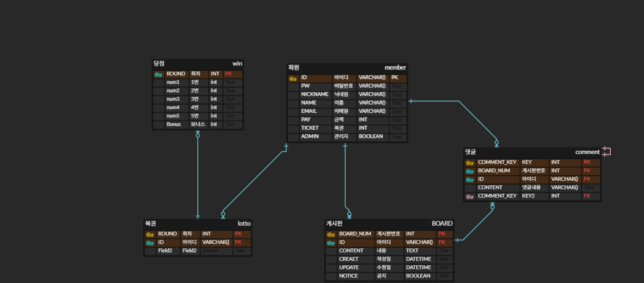Click the cyan key icon in BOARD table's ID row
The width and height of the screenshot is (644, 283).
coord(331,243)
